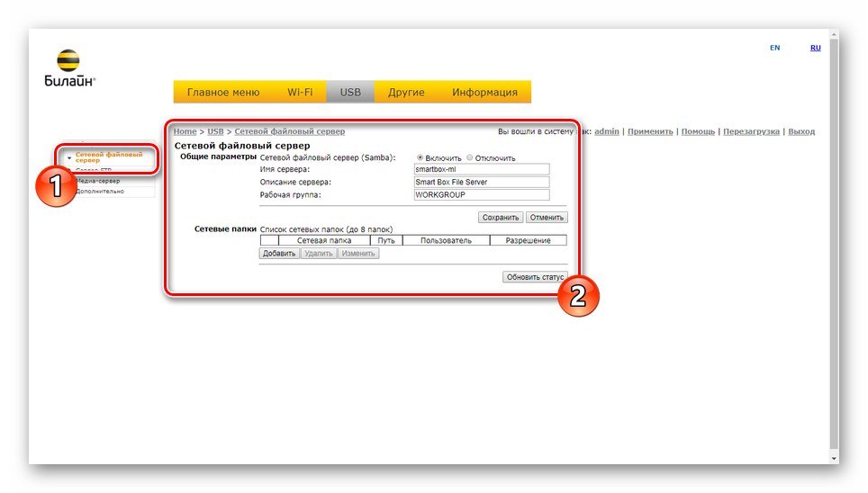The height and width of the screenshot is (493, 868).
Task: Click Добавить to add a network folder
Action: click(279, 254)
